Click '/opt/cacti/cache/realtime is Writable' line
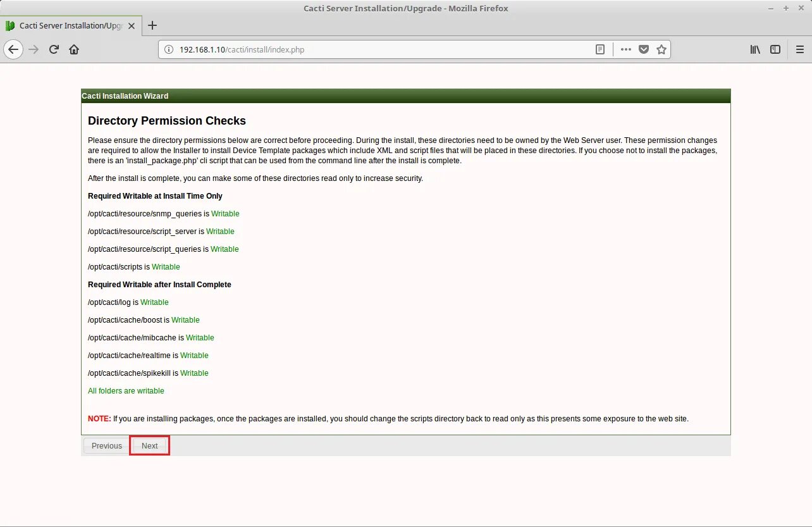This screenshot has height=527, width=812. pyautogui.click(x=148, y=356)
